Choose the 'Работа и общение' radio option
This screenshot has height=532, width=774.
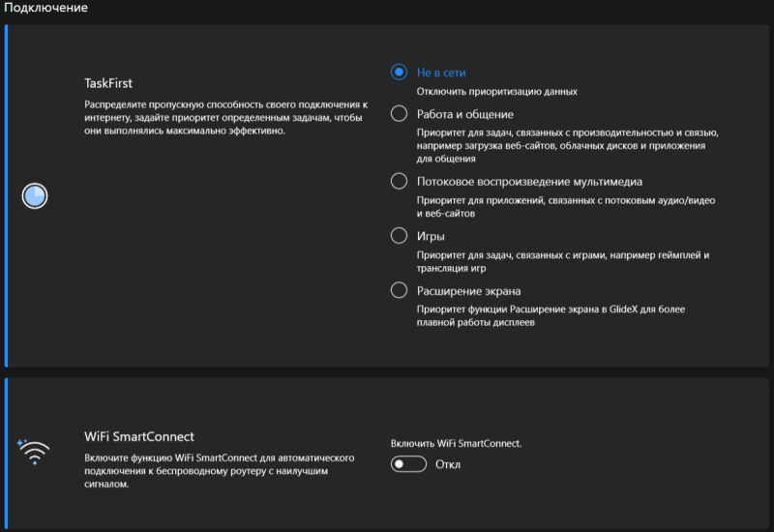pos(399,114)
